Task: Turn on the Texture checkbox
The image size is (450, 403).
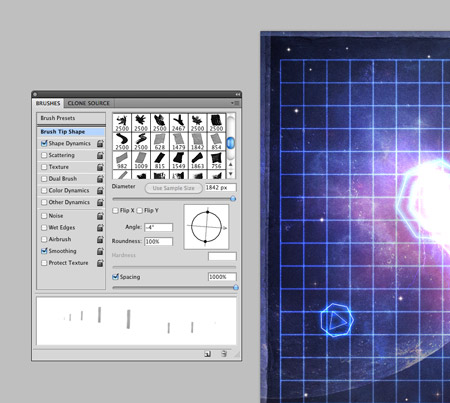Action: click(x=44, y=167)
